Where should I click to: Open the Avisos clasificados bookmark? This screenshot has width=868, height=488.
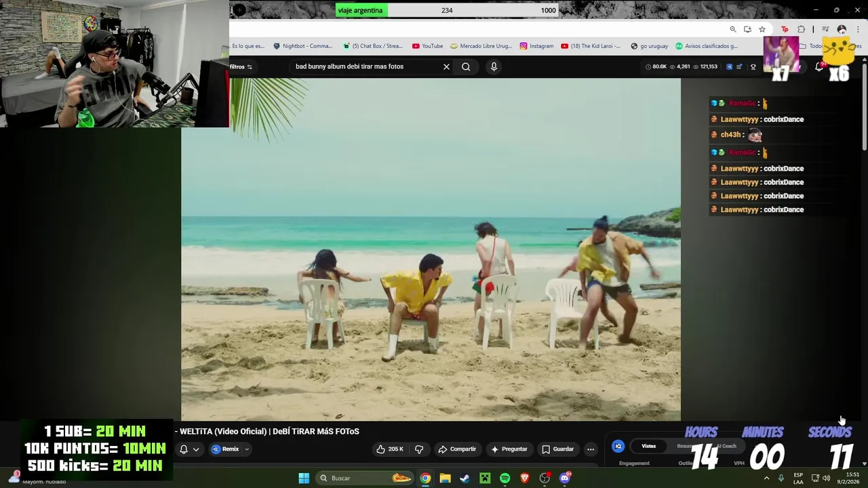706,46
